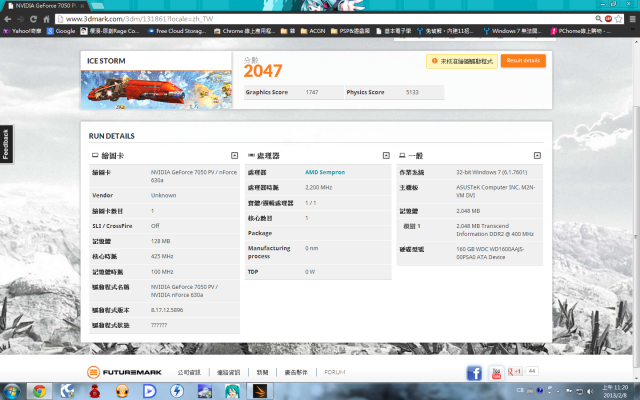Viewport: 640px width, 400px height.
Task: Open the Chrome web store bookmark
Action: (244, 31)
